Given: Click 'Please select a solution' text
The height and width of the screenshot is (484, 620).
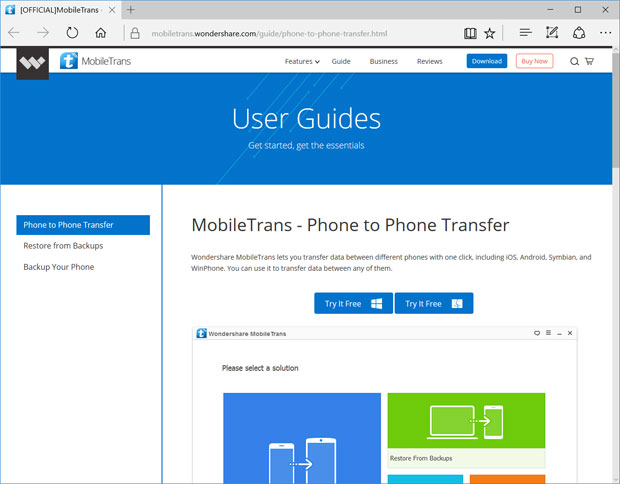Looking at the screenshot, I should click(x=260, y=368).
